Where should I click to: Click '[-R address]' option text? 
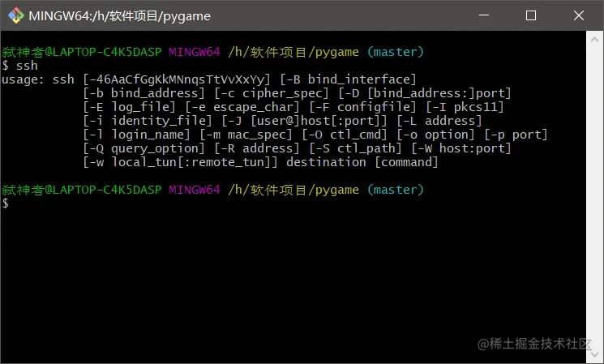click(257, 148)
